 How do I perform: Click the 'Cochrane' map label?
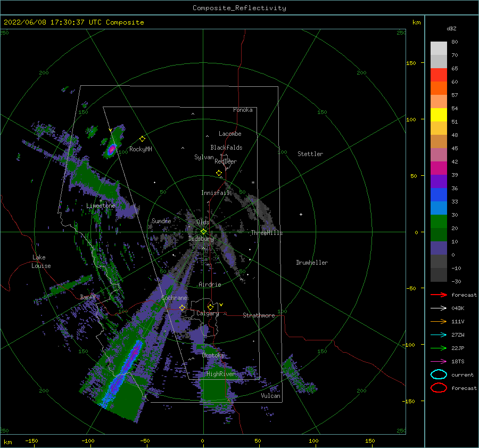174,298
